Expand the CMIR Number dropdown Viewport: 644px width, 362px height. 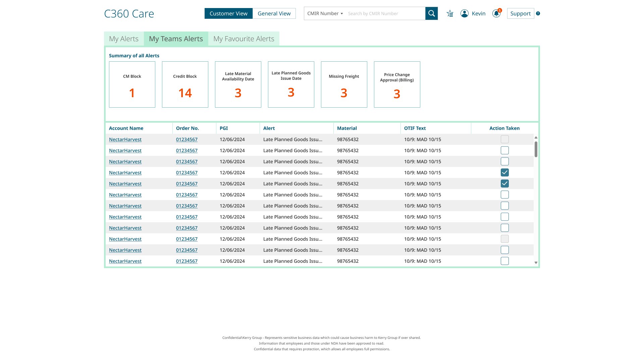point(325,13)
